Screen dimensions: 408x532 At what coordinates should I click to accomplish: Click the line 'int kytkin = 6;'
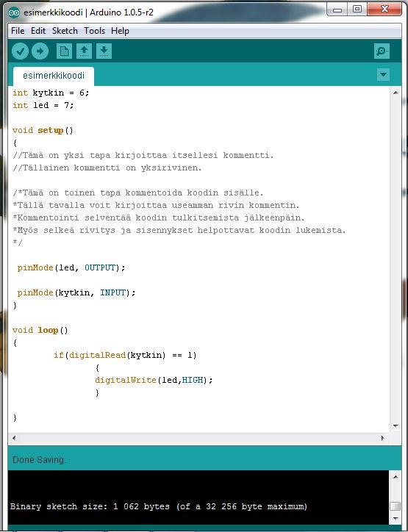[51, 93]
